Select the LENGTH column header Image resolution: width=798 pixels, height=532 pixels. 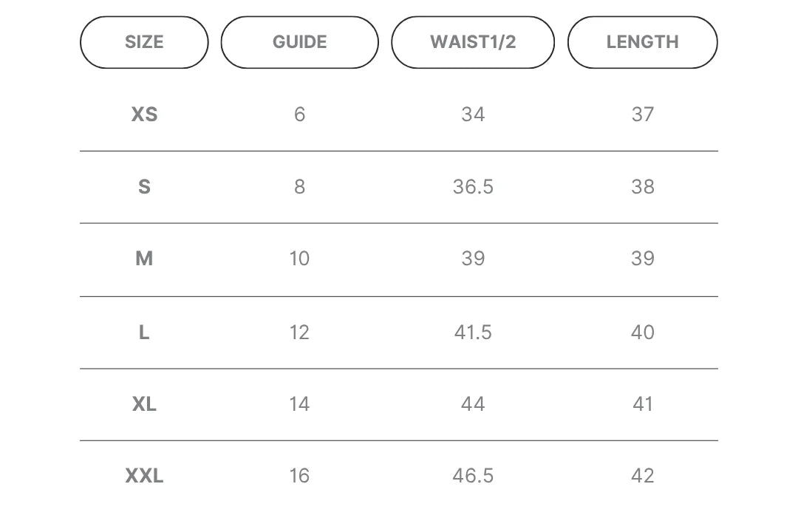[642, 42]
